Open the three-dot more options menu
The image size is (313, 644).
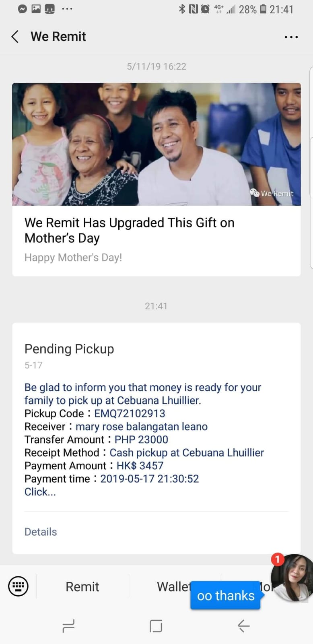[x=291, y=37]
